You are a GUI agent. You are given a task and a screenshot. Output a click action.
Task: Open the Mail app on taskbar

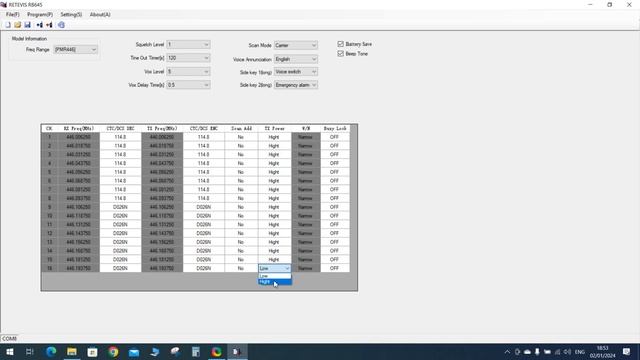click(134, 352)
